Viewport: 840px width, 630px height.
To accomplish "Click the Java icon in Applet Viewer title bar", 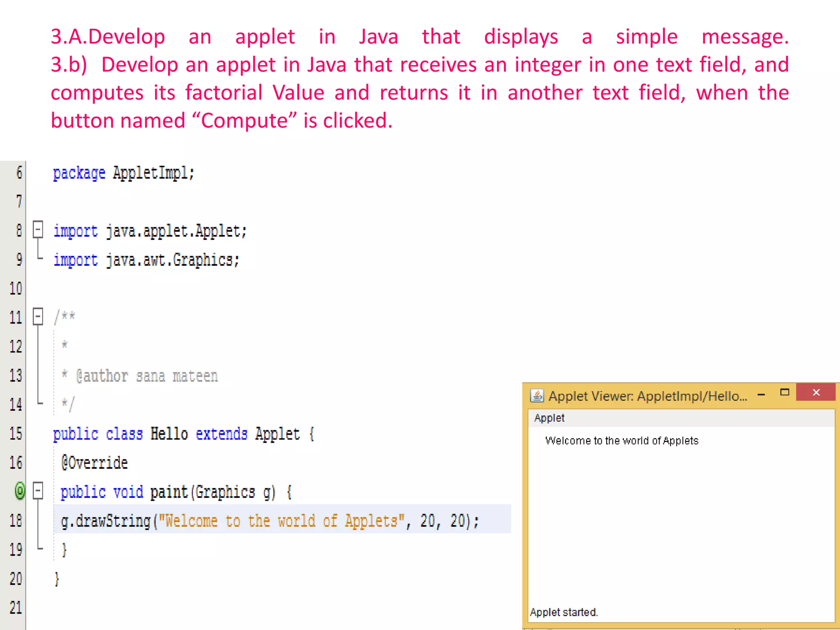I will click(537, 396).
